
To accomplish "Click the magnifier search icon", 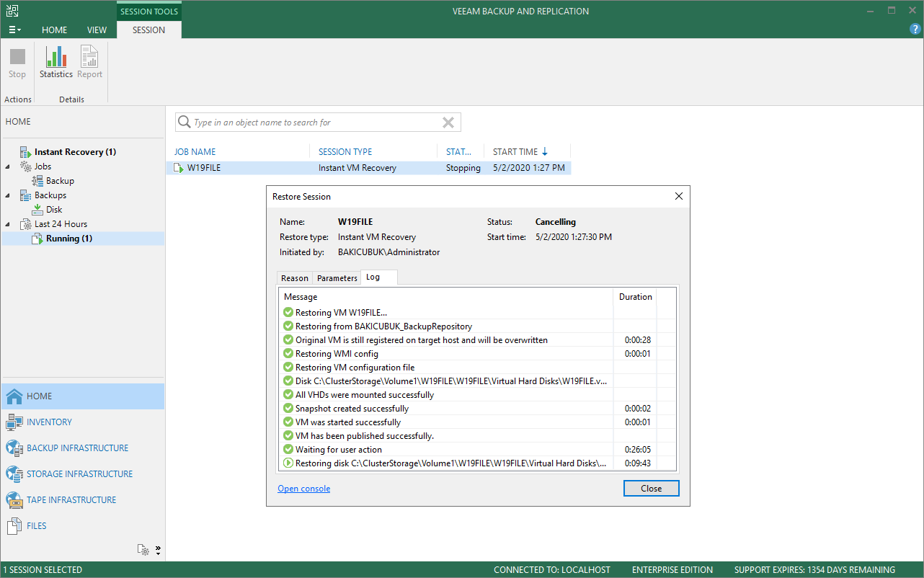I will tap(185, 123).
